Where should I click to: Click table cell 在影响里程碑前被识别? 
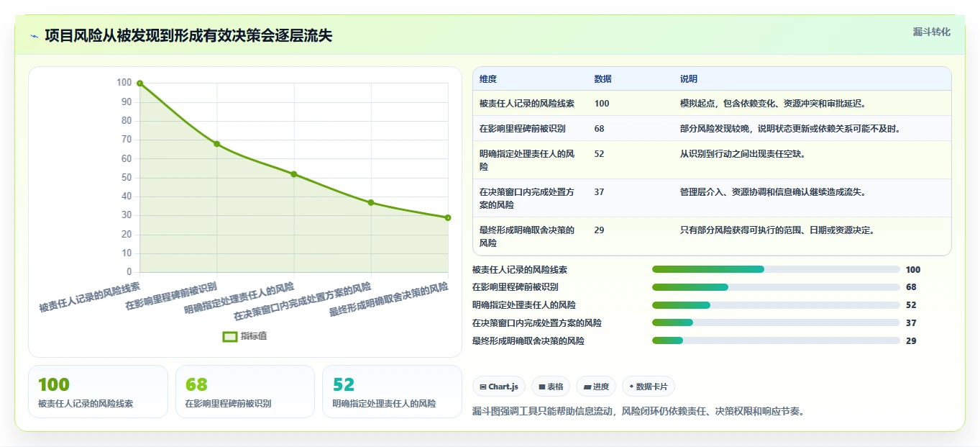[x=523, y=129]
